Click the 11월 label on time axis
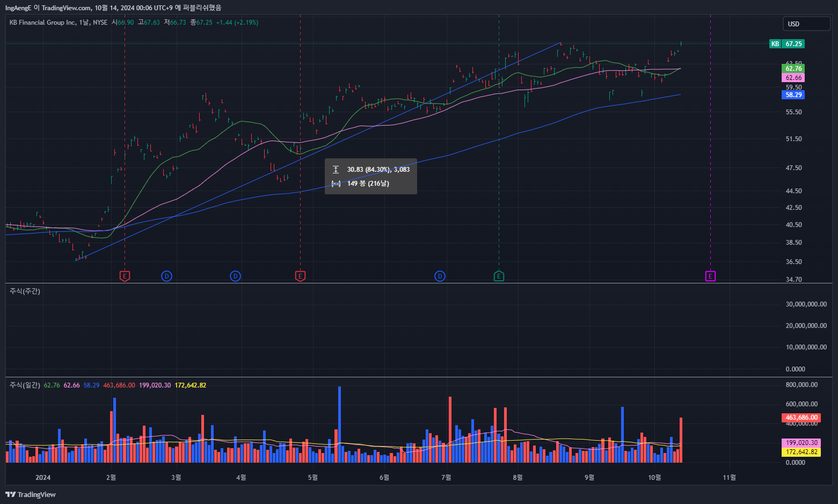838x504 pixels. (729, 478)
